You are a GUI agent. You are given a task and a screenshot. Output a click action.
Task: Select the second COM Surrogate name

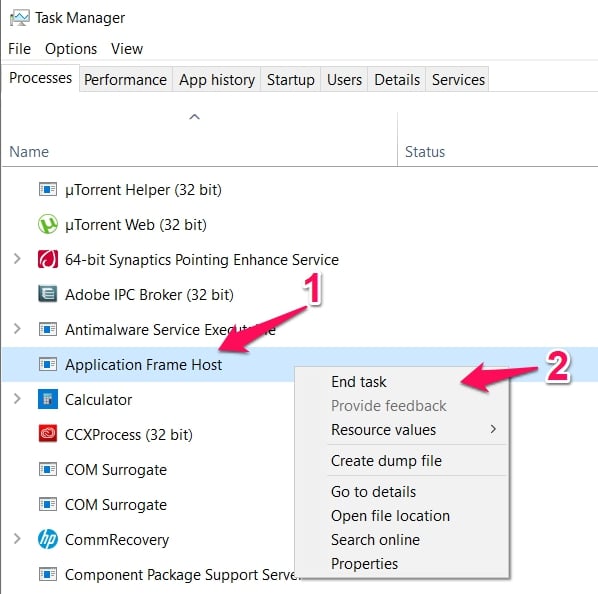[x=116, y=505]
